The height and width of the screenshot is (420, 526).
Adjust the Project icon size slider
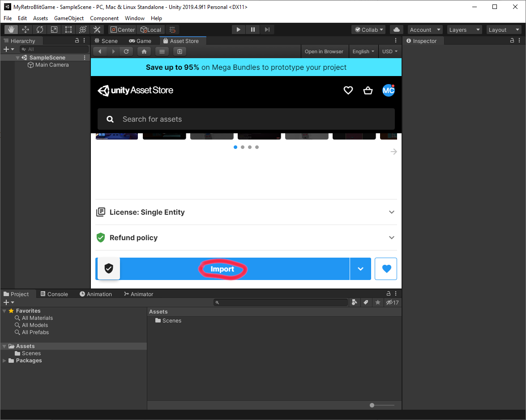point(372,405)
